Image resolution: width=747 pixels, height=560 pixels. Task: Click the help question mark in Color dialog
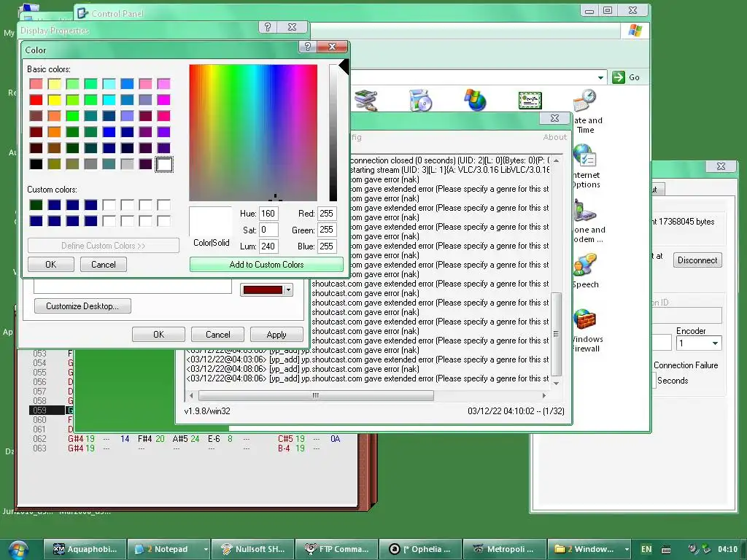[x=308, y=47]
